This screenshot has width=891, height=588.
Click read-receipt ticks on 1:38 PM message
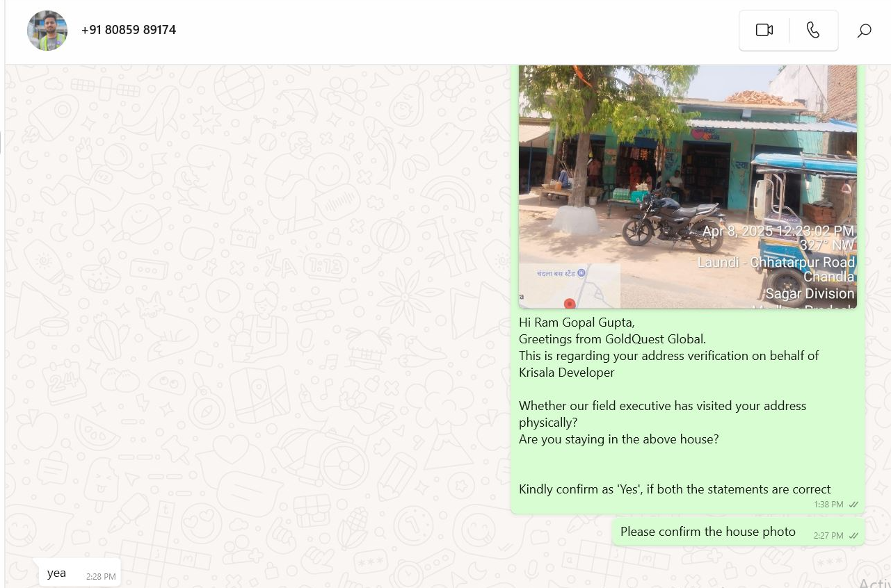point(853,505)
